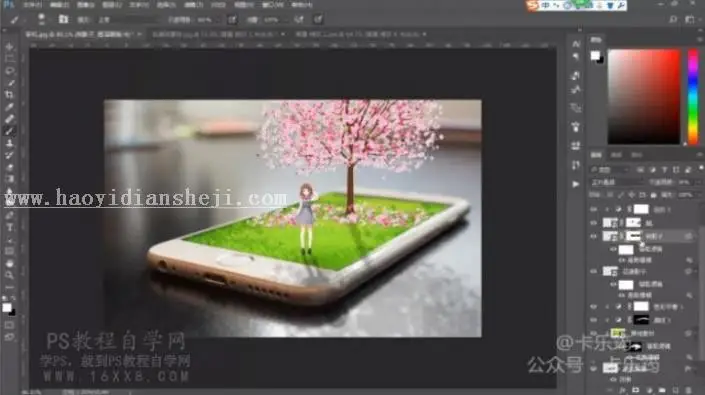Hide the topmost layer with eye icon
Image resolution: width=705 pixels, height=395 pixels.
[x=593, y=209]
